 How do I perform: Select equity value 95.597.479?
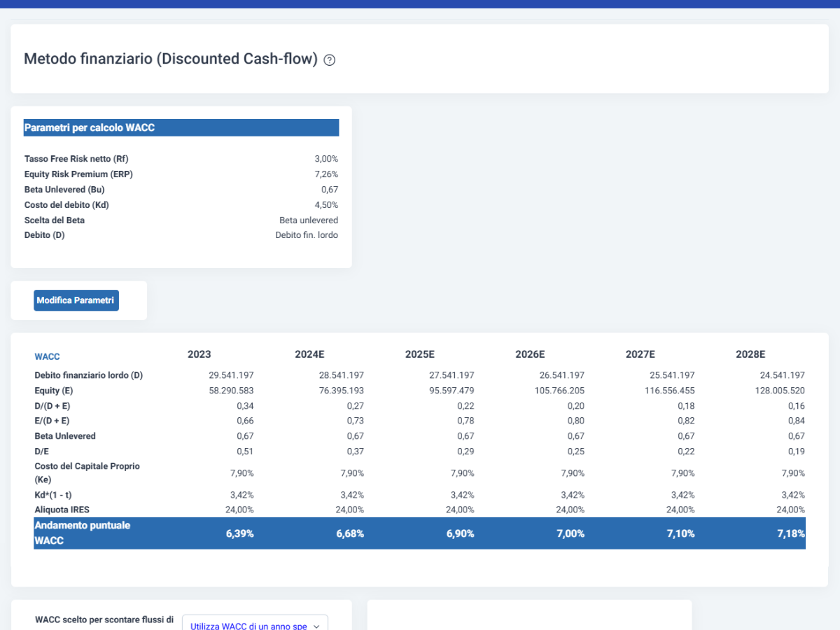[x=451, y=391]
